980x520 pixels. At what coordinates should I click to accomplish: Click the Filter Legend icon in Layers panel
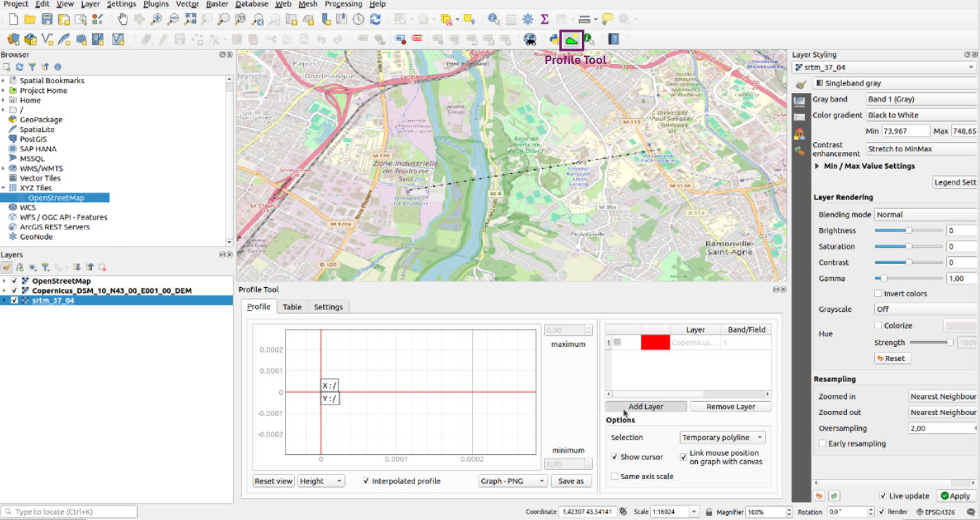tap(45, 267)
